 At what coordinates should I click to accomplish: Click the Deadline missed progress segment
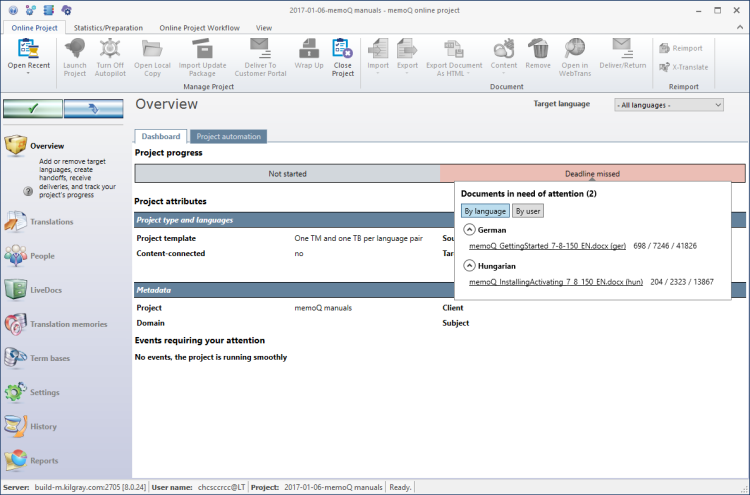(x=592, y=173)
